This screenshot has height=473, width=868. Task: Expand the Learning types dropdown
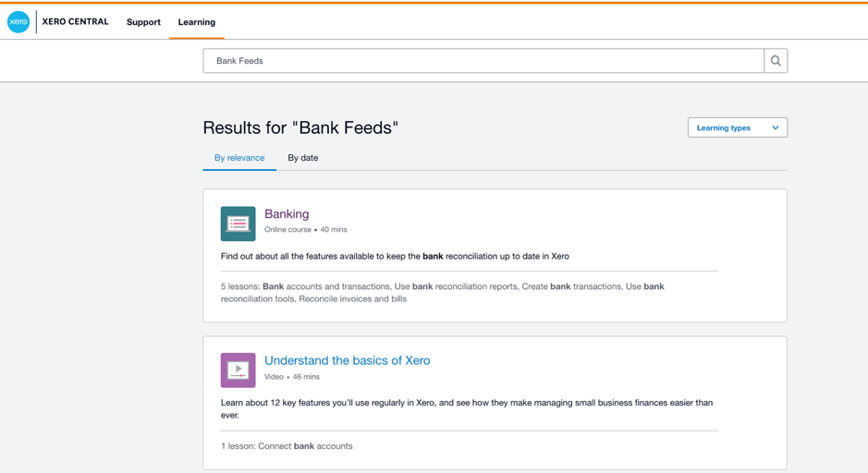click(738, 127)
